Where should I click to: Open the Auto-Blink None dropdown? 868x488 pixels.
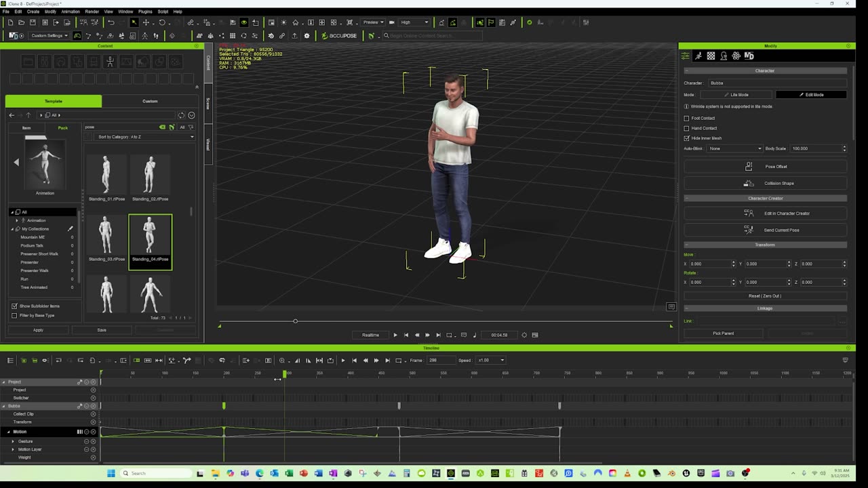(x=735, y=148)
